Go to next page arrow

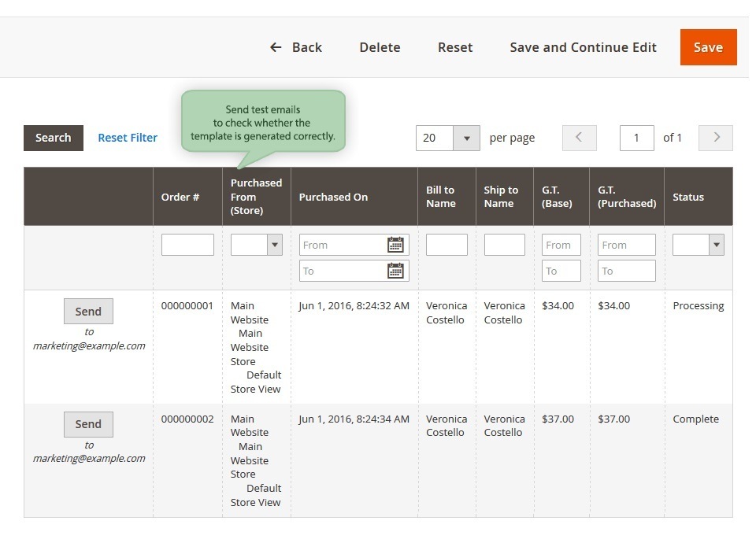click(x=716, y=138)
